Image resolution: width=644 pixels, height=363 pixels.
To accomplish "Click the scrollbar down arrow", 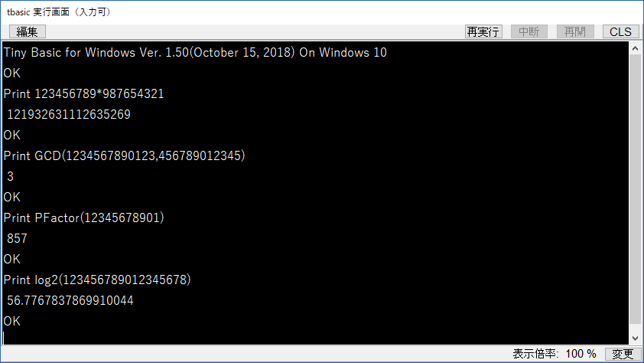I will [x=635, y=338].
